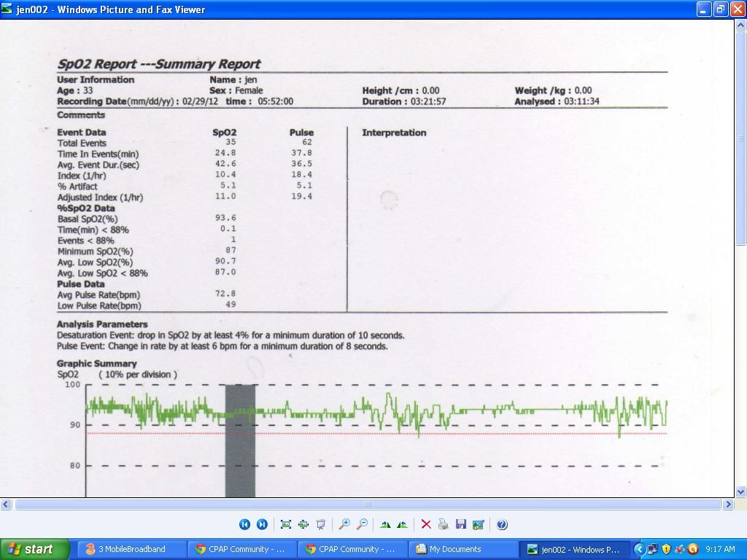
Task: Click the "Event Data" section heading
Action: [82, 133]
